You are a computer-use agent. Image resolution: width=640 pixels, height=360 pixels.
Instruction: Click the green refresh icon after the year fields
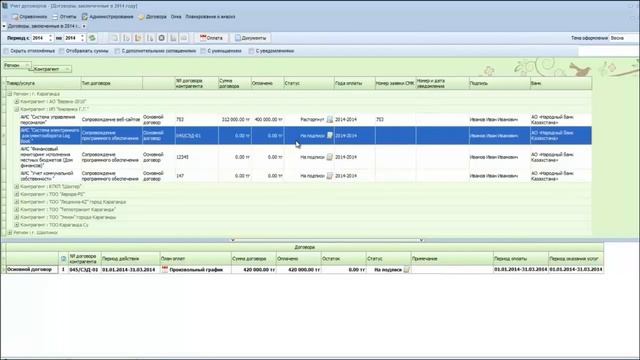click(x=92, y=38)
